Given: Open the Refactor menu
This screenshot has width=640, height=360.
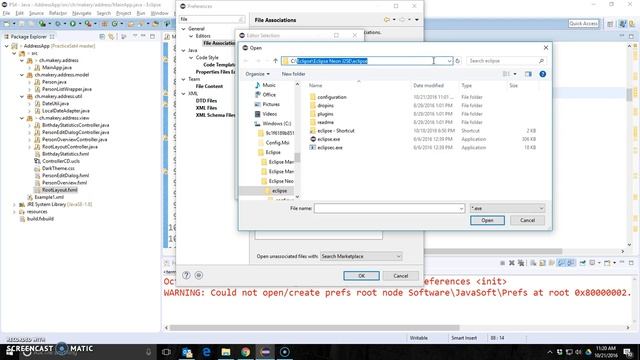Looking at the screenshot, I should tap(58, 13).
